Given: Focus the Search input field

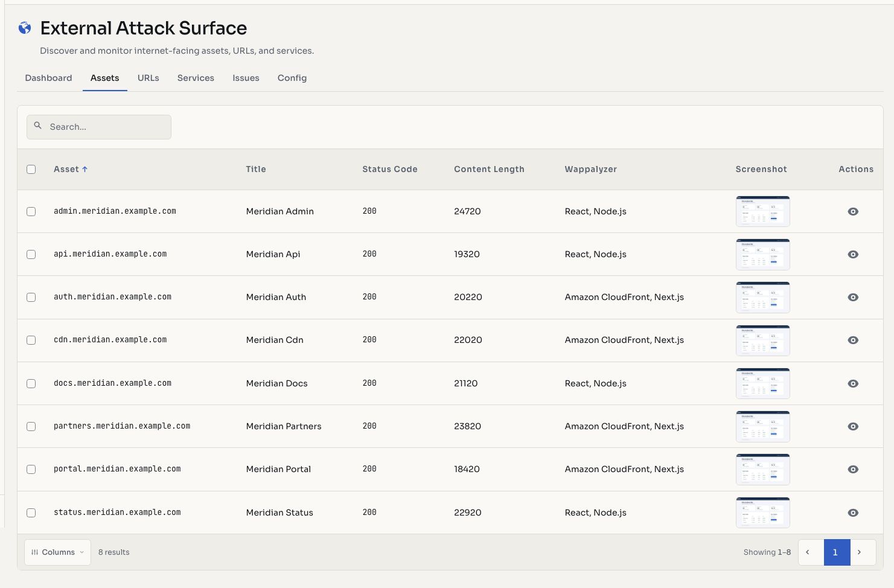Looking at the screenshot, I should 99,127.
